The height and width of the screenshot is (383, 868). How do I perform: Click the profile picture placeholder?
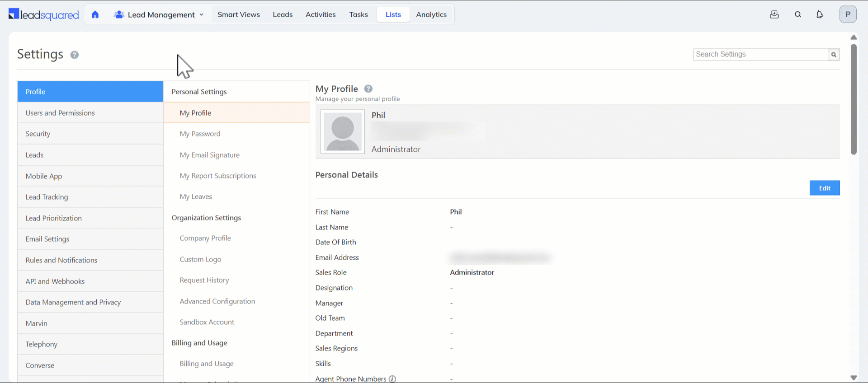(343, 131)
